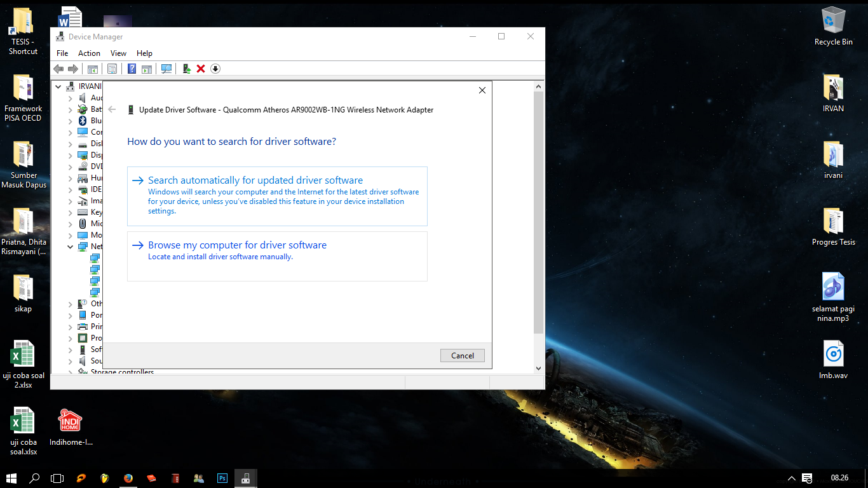Viewport: 868px width, 488px height.
Task: Choose 'Browse my computer for driver software'
Action: [x=277, y=256]
